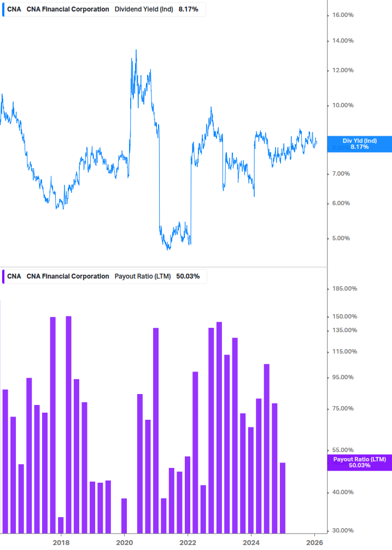Click the last payout ratio bar near 50%
Image resolution: width=392 pixels, height=550 pixels.
coord(282,498)
